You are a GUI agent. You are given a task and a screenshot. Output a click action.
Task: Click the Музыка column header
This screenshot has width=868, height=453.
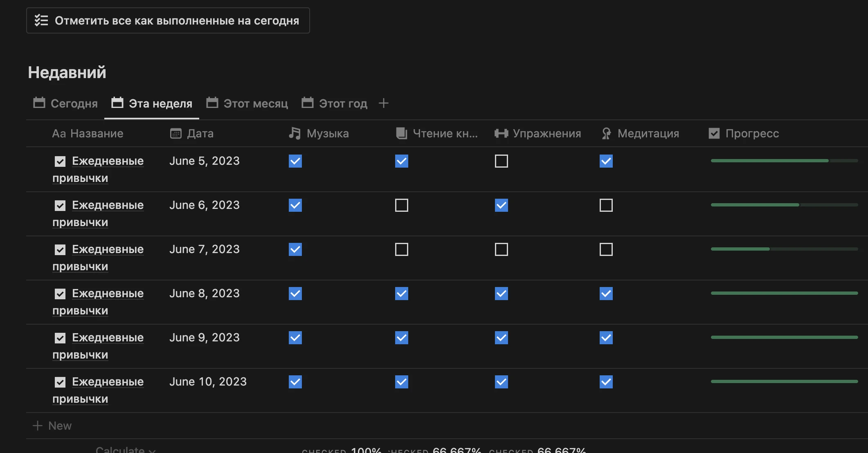tap(319, 133)
